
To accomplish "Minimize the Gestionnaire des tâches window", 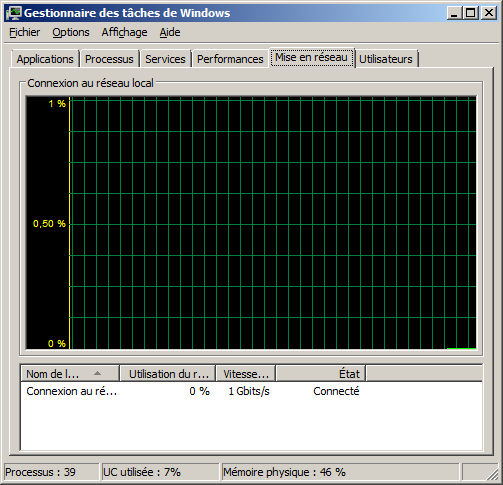I will 454,13.
